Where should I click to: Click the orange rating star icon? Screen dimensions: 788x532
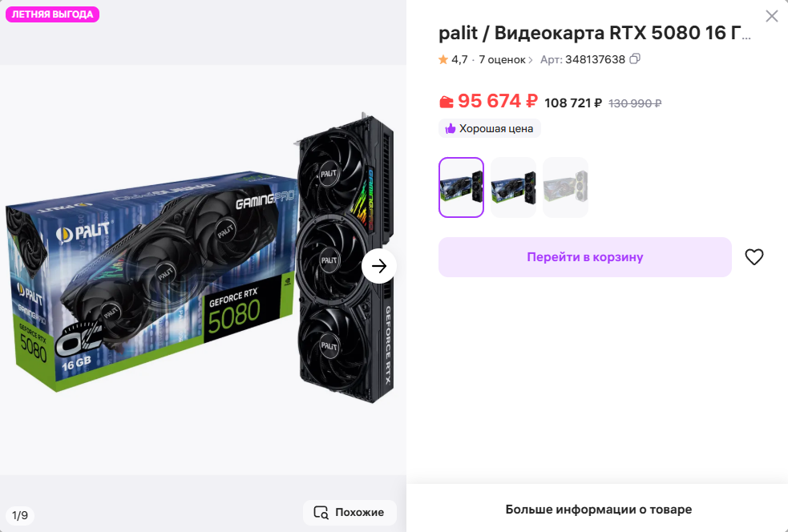click(x=443, y=60)
